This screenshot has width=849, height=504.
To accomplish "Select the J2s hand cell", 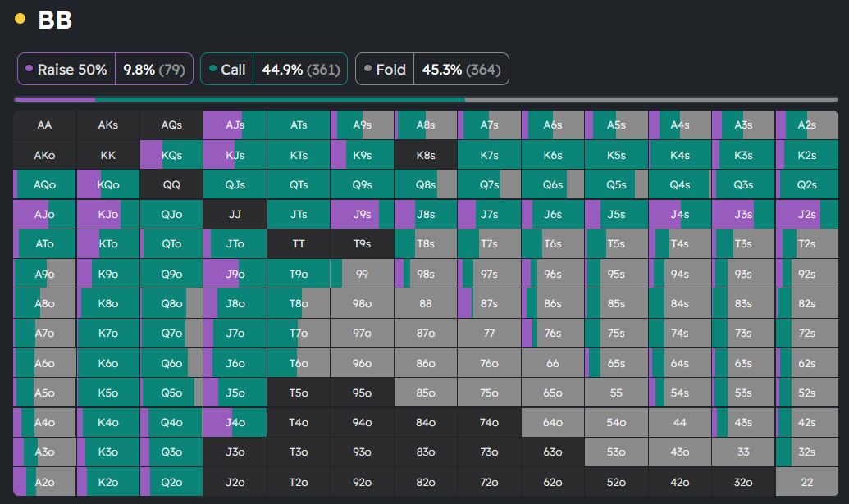I will pyautogui.click(x=806, y=215).
